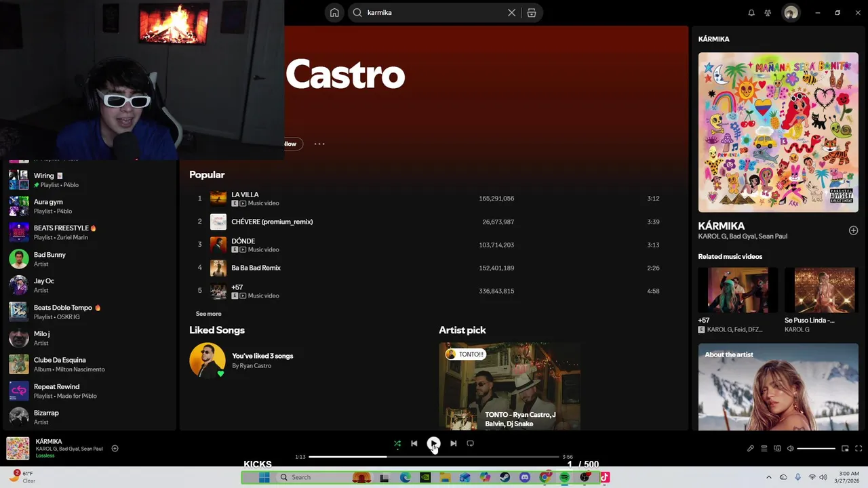The height and width of the screenshot is (488, 868).
Task: Open Microsoft Edge from taskbar
Action: click(x=405, y=477)
